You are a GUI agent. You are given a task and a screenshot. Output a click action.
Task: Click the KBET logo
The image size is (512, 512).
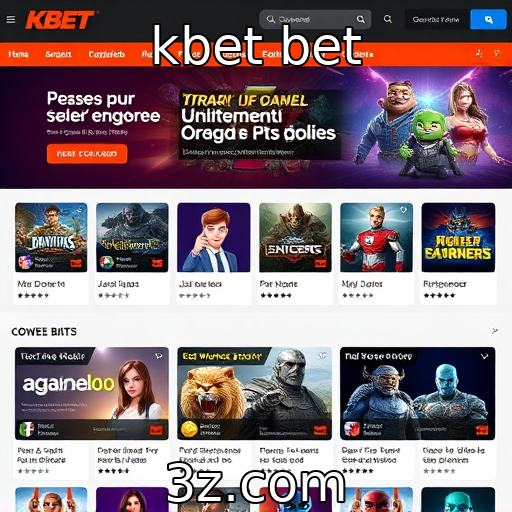[x=60, y=20]
